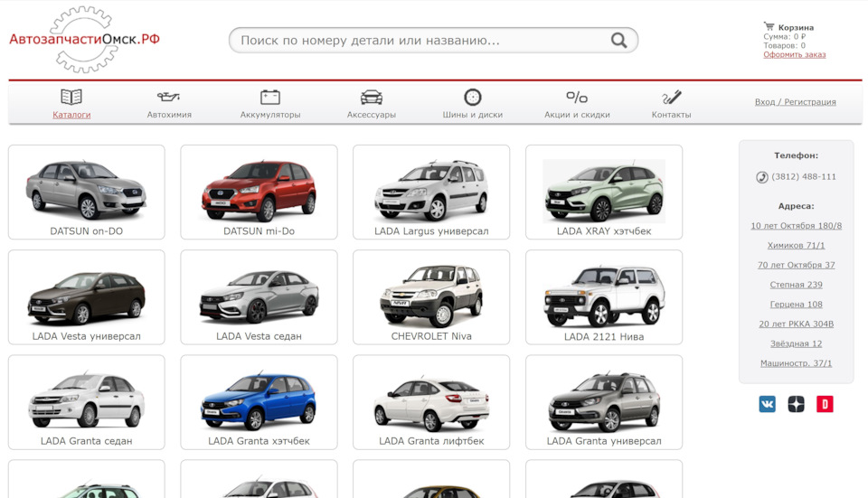Open the LADA Granta хэтчбек car image
868x498 pixels.
(x=259, y=401)
